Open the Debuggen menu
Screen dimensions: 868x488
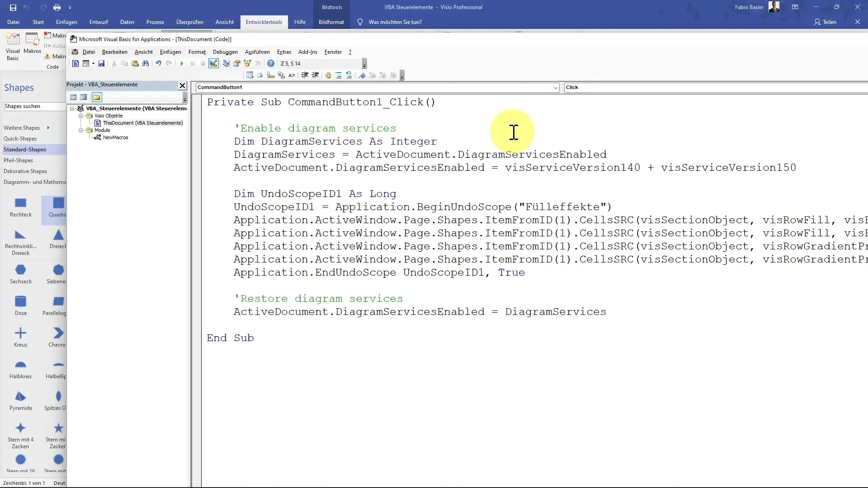[225, 52]
